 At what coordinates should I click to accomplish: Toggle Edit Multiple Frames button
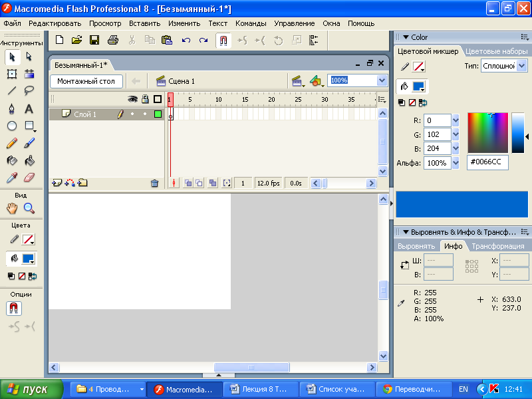tap(213, 184)
